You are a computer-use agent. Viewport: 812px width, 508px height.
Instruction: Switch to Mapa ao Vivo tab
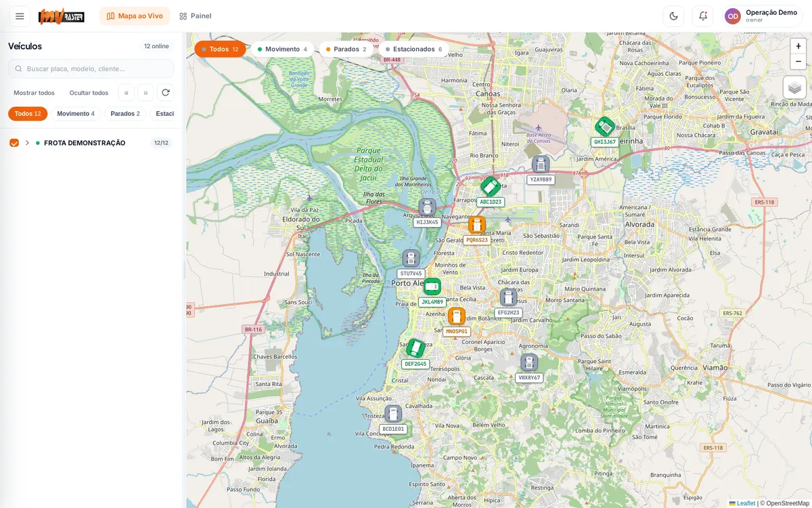(135, 16)
